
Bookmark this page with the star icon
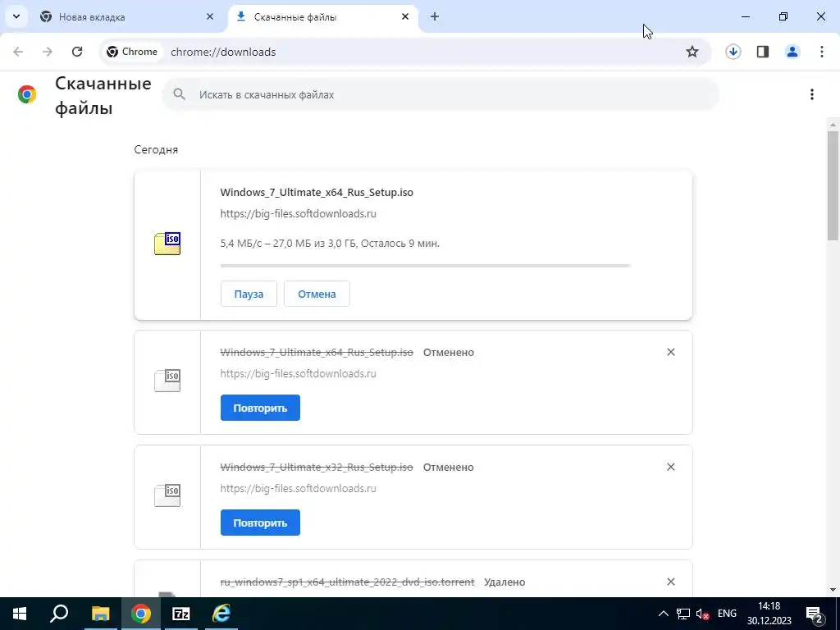pyautogui.click(x=692, y=52)
